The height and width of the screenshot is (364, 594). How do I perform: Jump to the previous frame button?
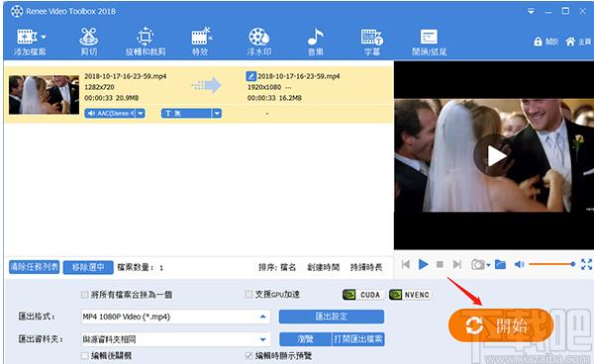(406, 264)
